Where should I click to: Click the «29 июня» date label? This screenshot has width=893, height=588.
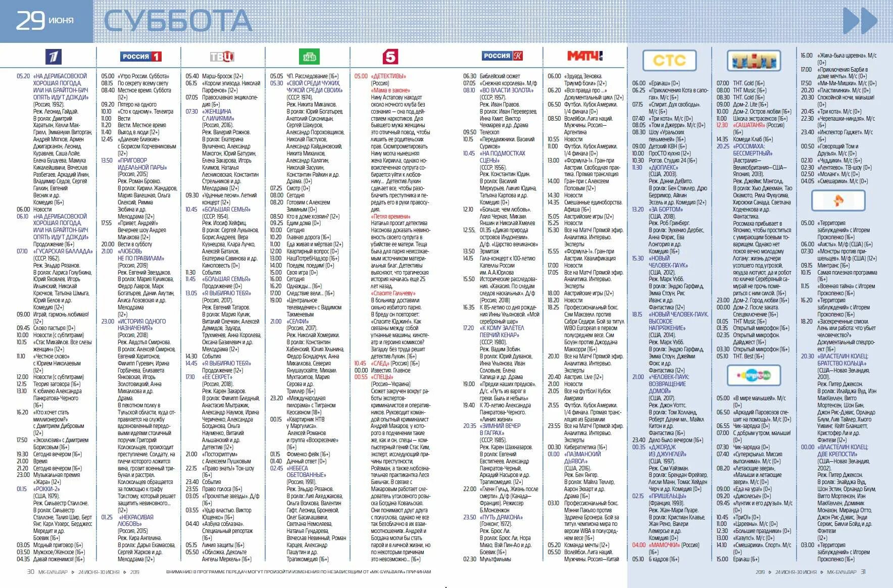pyautogui.click(x=45, y=21)
